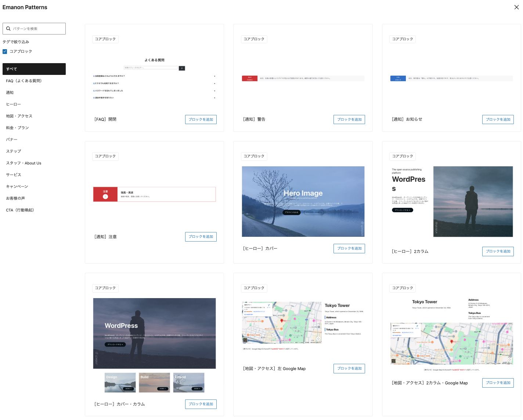
Task: Click the Hero Image cover preview thumbnail
Action: (303, 201)
